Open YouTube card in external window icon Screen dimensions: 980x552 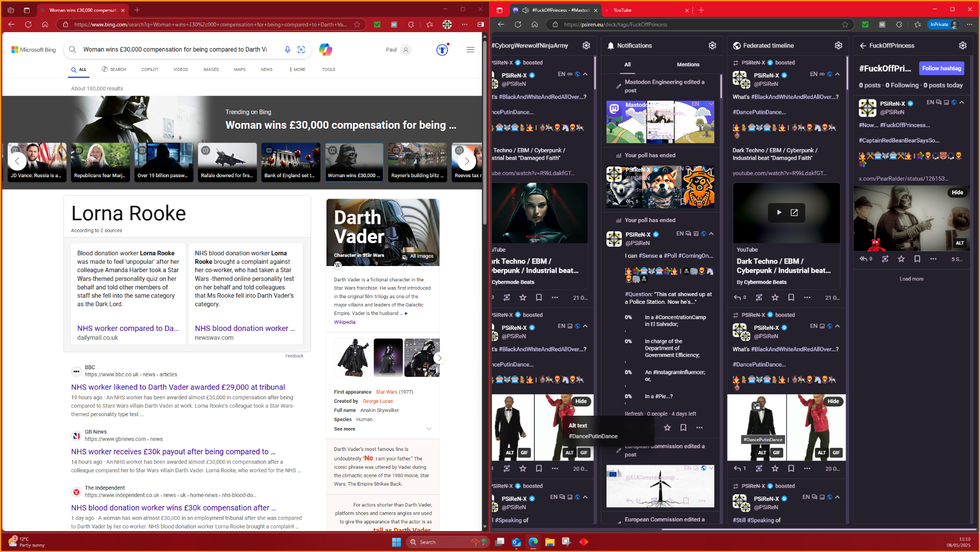coord(794,212)
